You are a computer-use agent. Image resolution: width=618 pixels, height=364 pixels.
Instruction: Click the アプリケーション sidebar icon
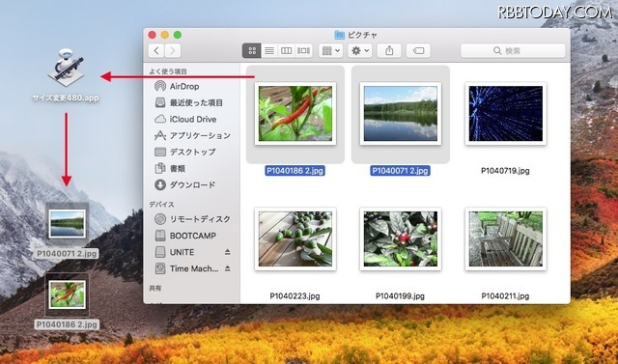[160, 135]
